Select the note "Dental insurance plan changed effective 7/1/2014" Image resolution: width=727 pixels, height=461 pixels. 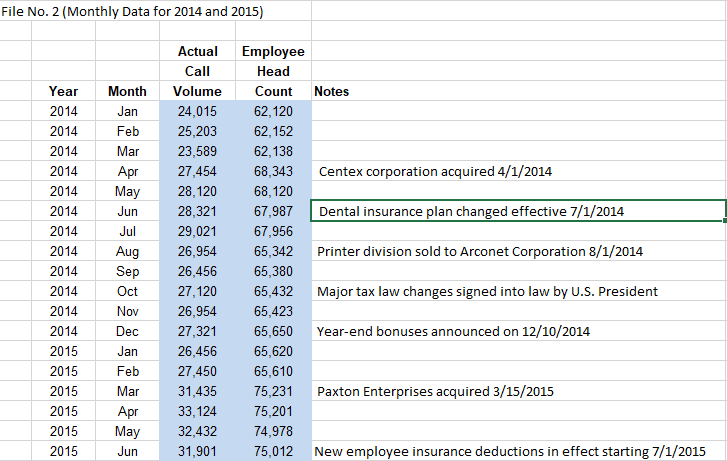519,211
